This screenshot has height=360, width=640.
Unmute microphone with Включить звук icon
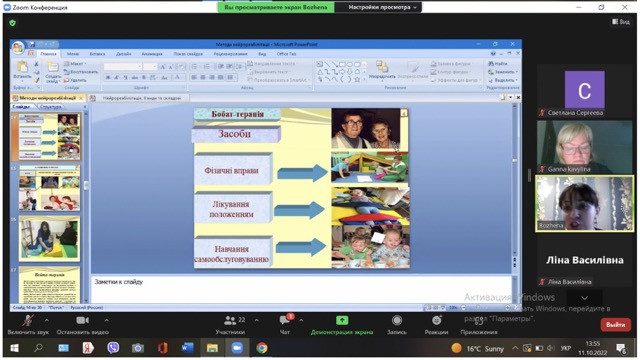[27, 320]
